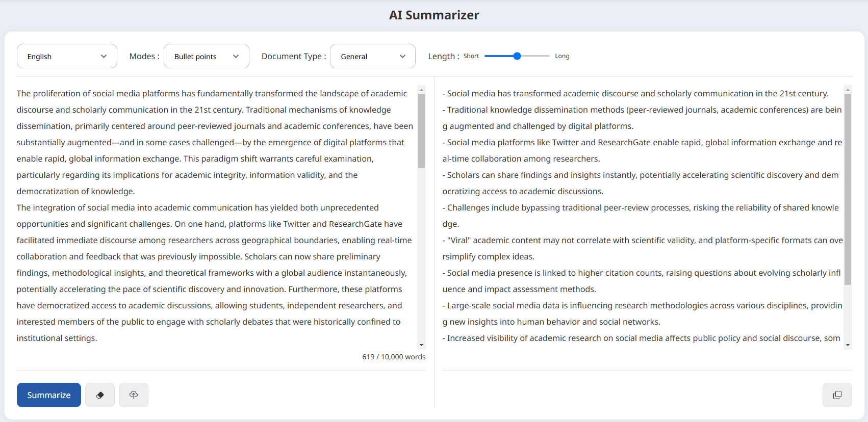The image size is (868, 422).
Task: Click the Long label beside the slider
Action: tap(562, 56)
